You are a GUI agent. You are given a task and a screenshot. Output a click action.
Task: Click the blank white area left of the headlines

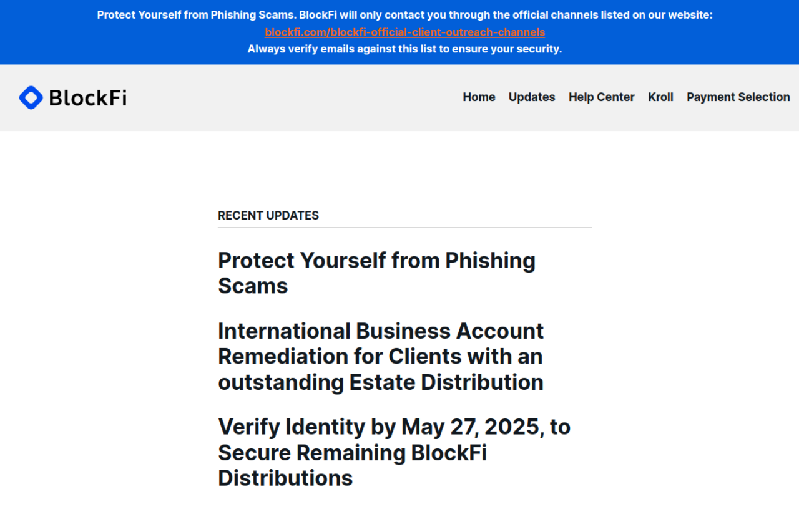point(106,343)
